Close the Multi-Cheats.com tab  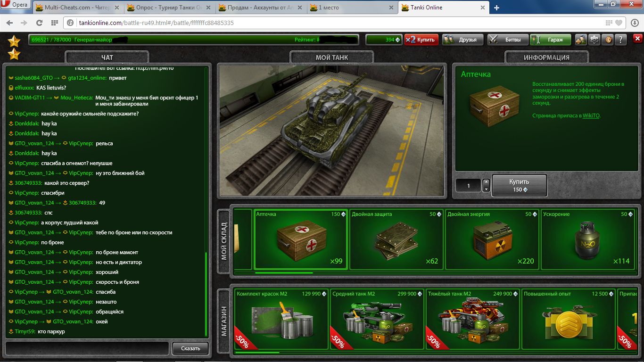tap(117, 8)
